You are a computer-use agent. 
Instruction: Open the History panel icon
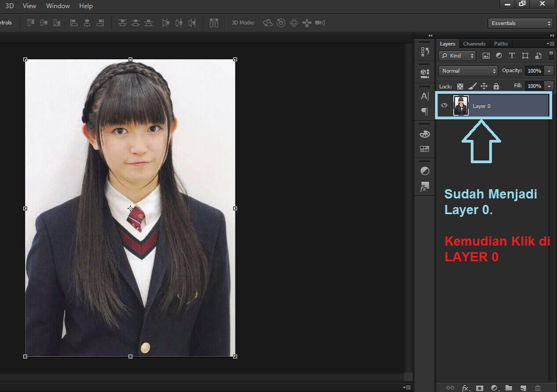pos(425,52)
